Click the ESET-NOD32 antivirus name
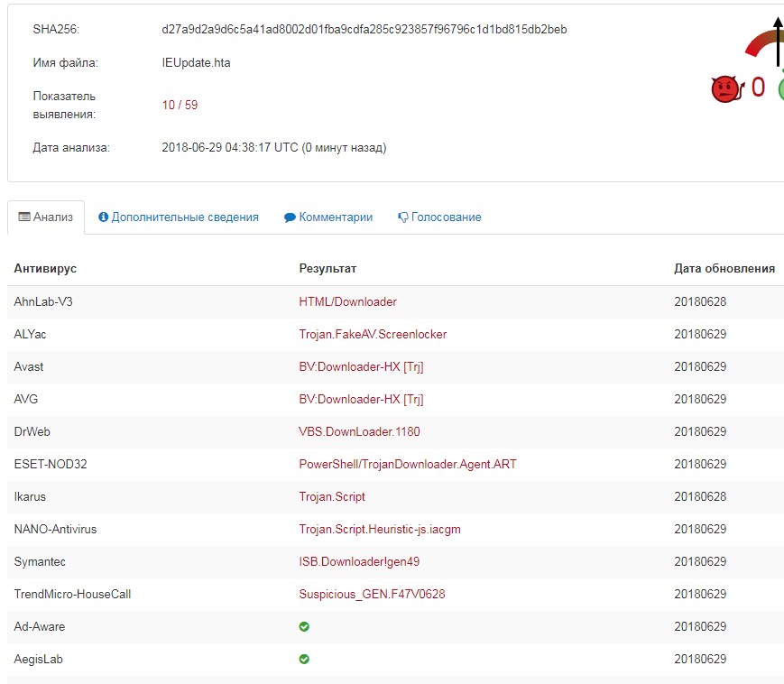The width and height of the screenshot is (784, 684). coord(51,464)
